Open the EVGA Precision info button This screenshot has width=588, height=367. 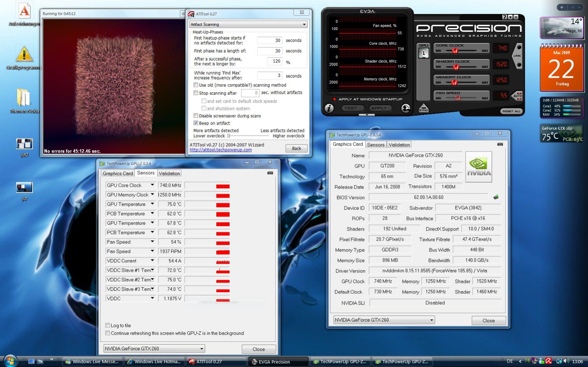coord(329,108)
